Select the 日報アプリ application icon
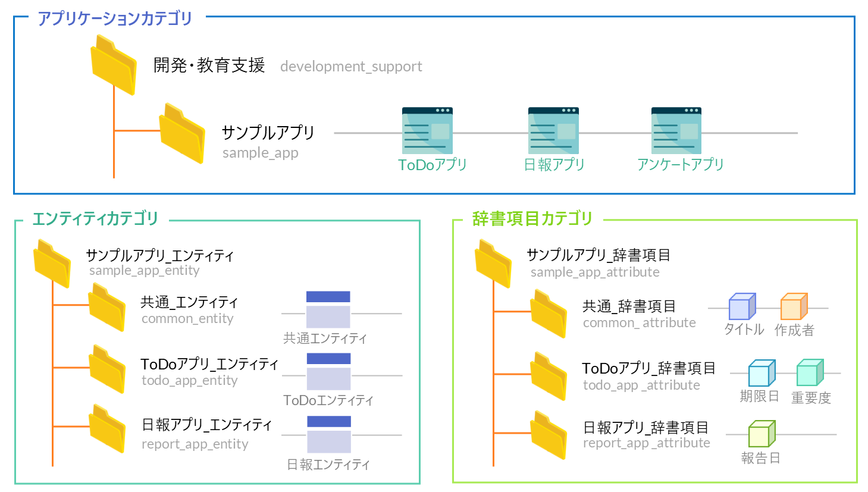Image resolution: width=868 pixels, height=492 pixels. (553, 131)
